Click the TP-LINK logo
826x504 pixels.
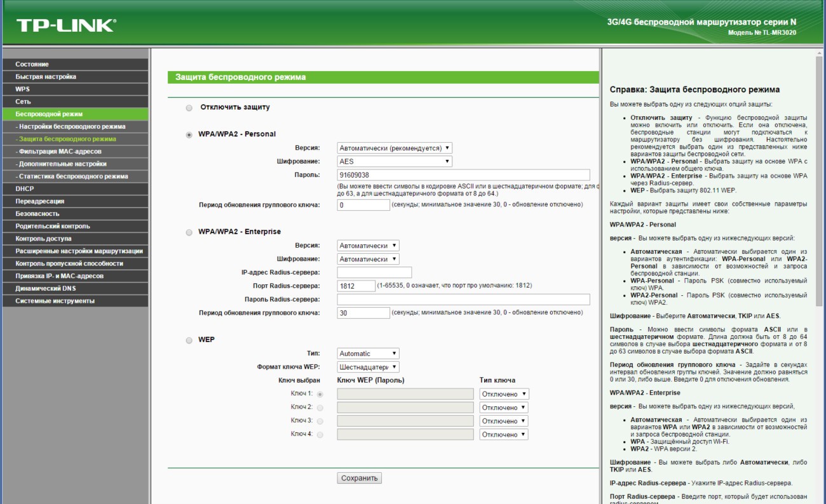point(66,25)
